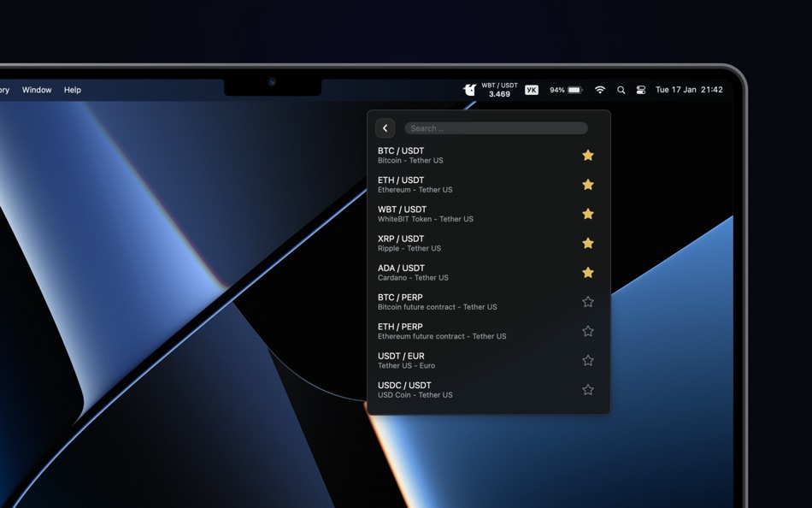
Task: Favorite the USDC / USDT star
Action: coord(588,389)
